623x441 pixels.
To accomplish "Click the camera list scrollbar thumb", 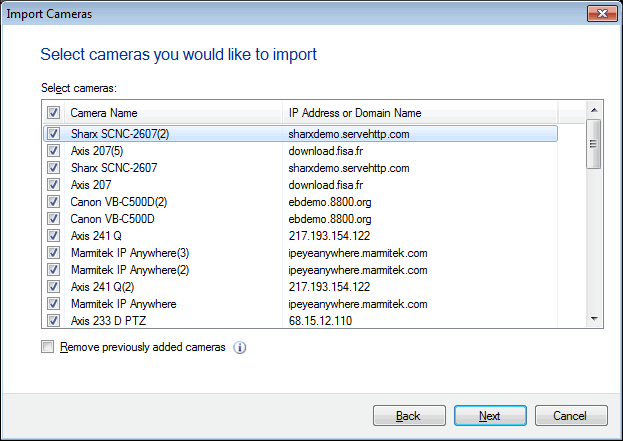I will click(593, 143).
